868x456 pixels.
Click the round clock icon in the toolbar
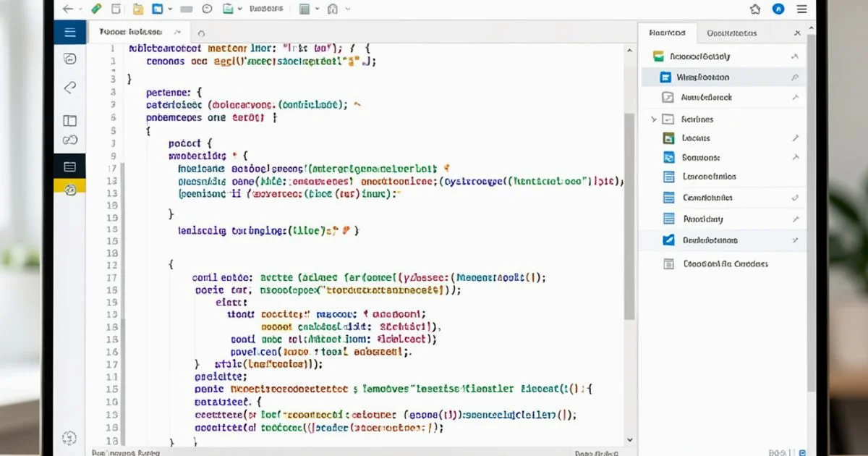pos(208,9)
